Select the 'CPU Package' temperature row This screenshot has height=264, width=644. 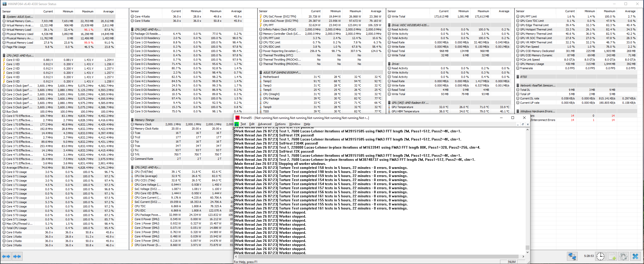click(321, 98)
